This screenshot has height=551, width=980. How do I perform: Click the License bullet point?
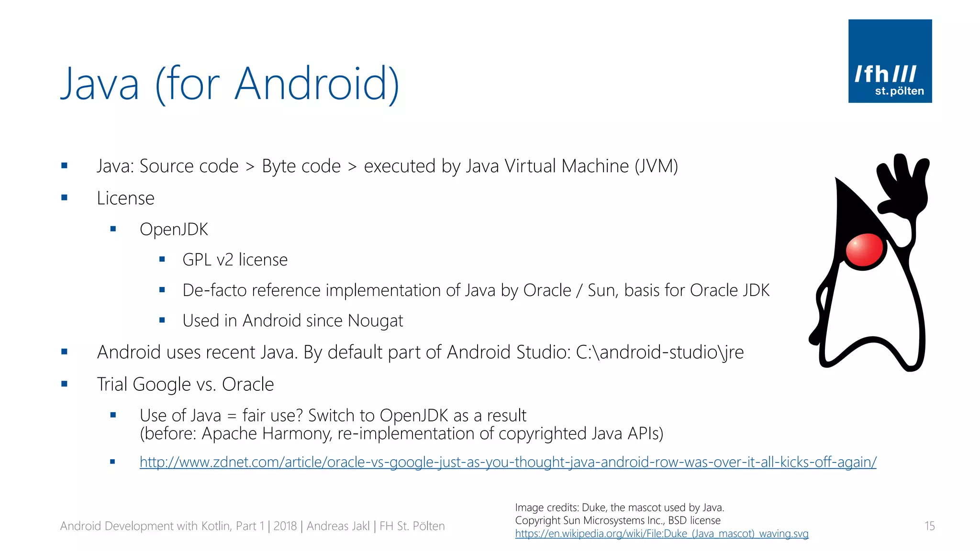pos(125,198)
